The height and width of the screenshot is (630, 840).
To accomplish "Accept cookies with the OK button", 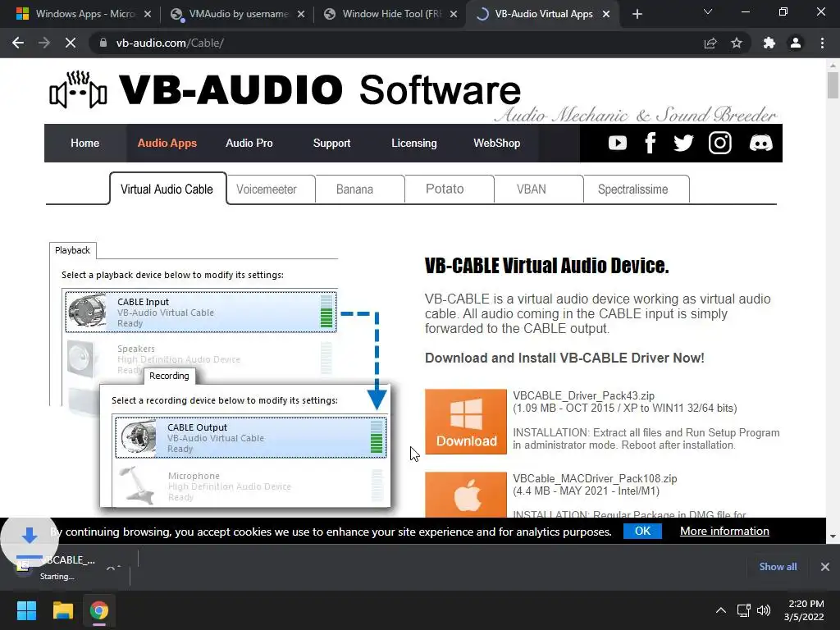I will [x=642, y=531].
